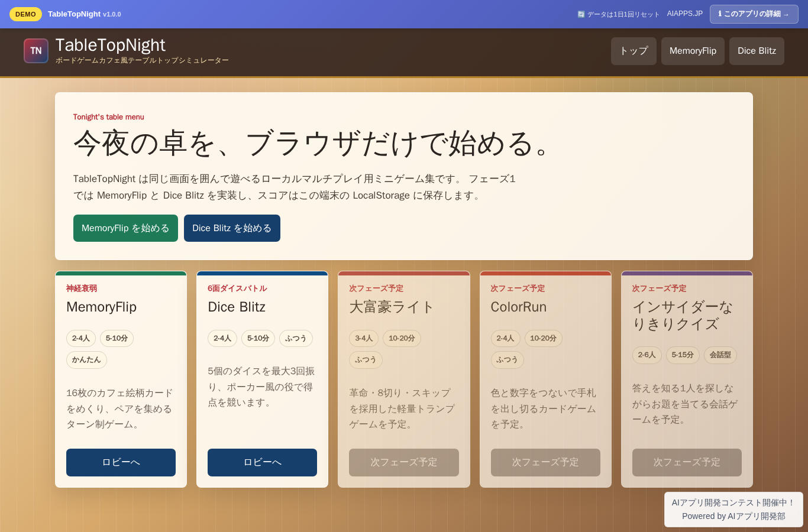
Task: Click the Dice Blitz card title
Action: 237,307
